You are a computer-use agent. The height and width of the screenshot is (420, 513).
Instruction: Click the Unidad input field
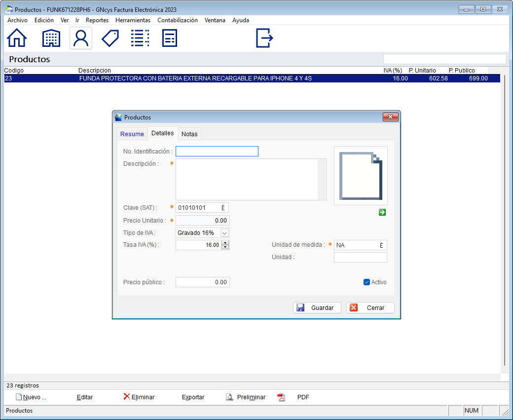pos(360,257)
